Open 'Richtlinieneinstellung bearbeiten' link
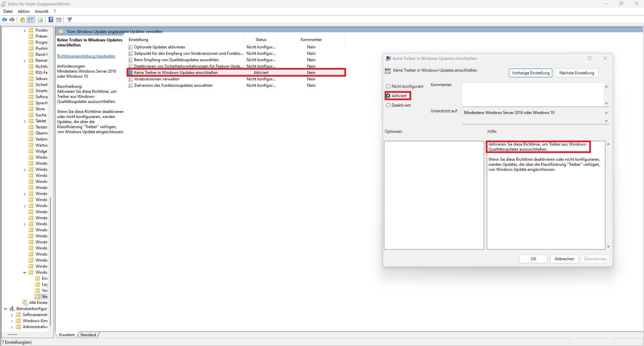The image size is (644, 346). (x=86, y=56)
